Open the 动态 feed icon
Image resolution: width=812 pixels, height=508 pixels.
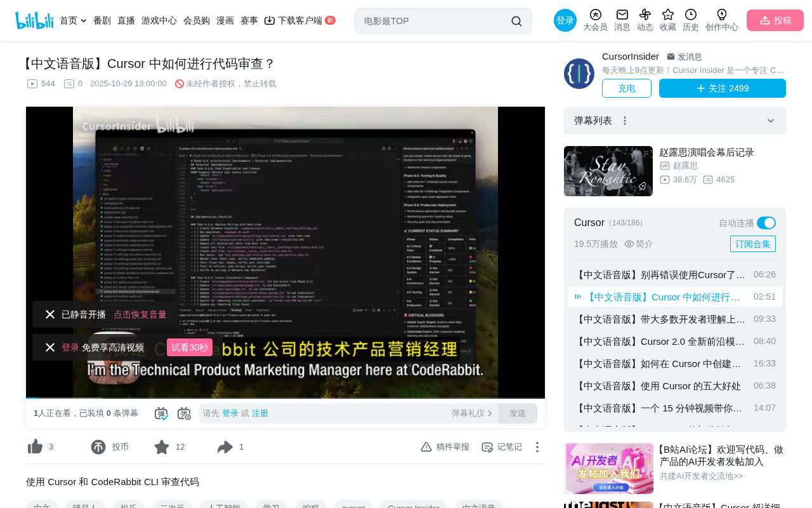pos(645,15)
